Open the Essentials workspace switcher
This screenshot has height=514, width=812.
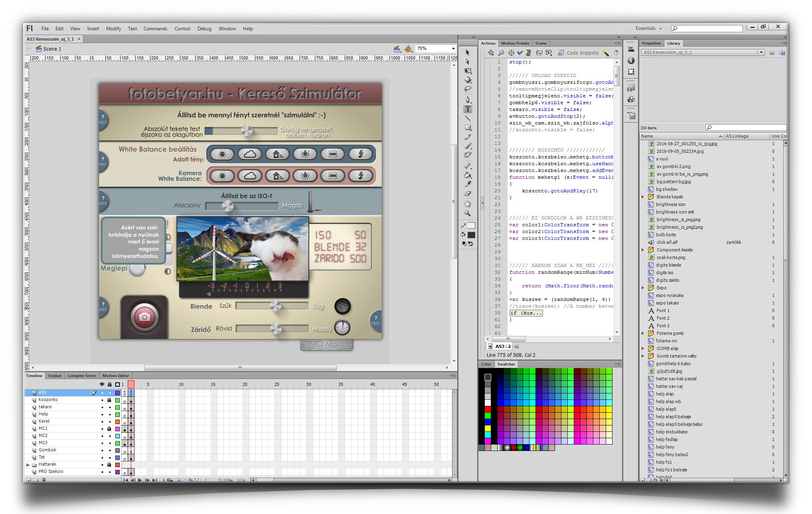coord(648,28)
